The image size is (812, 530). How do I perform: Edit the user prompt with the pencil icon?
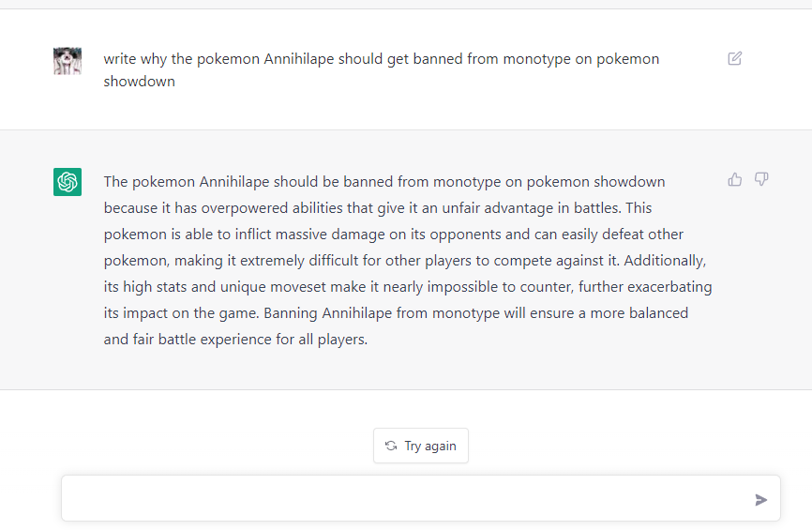click(x=734, y=58)
